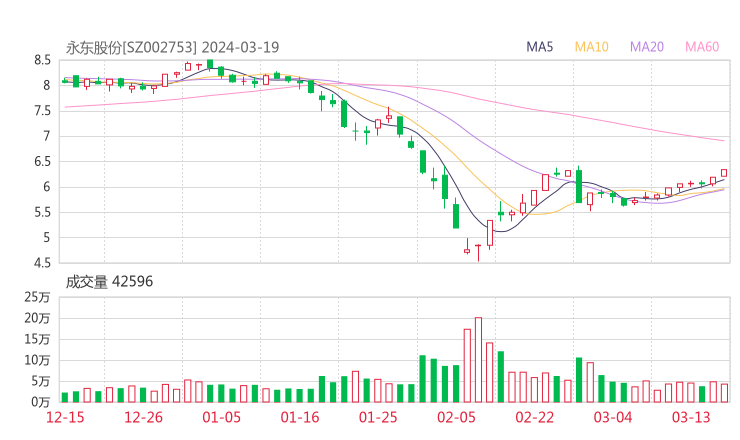
Task: Click the MA60 legend label
Action: [x=702, y=47]
